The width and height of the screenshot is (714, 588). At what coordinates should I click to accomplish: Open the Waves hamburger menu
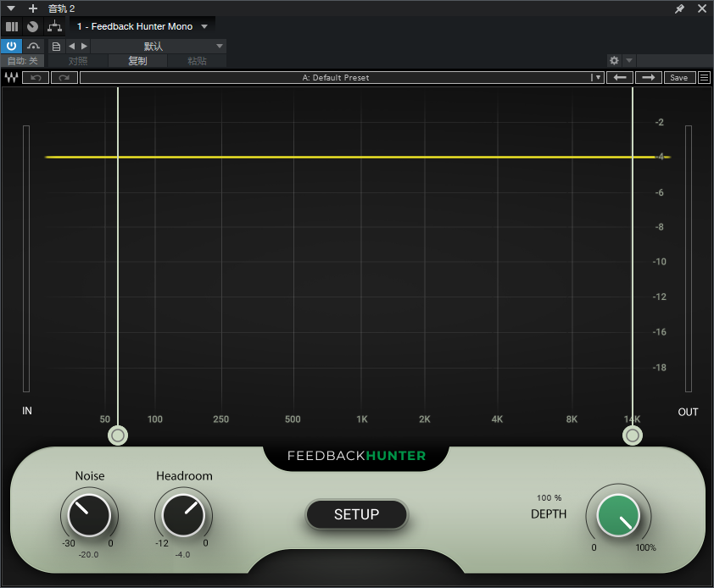(x=704, y=77)
